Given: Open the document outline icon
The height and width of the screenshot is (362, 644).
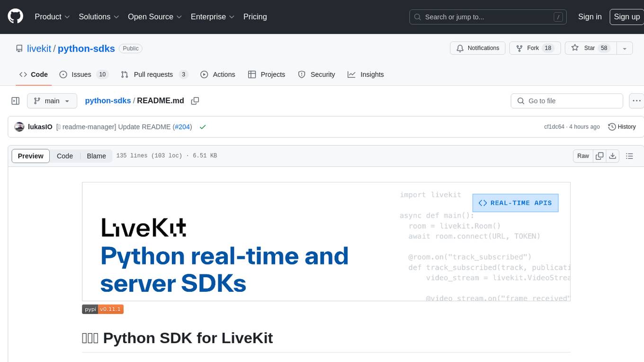Looking at the screenshot, I should point(629,156).
